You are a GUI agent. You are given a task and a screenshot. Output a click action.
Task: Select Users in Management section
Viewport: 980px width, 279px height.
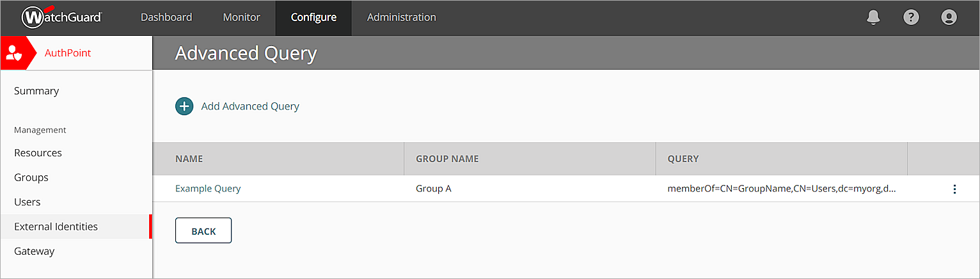[28, 202]
